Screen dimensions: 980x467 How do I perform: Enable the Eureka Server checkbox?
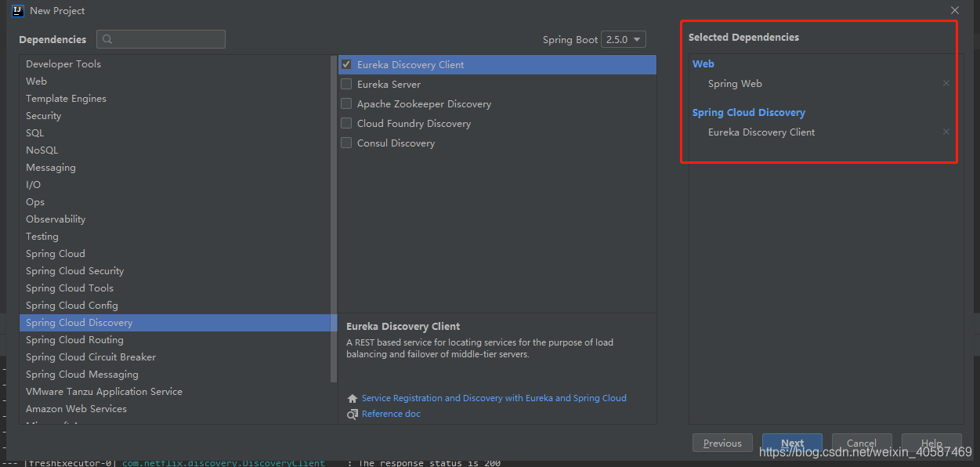point(346,84)
